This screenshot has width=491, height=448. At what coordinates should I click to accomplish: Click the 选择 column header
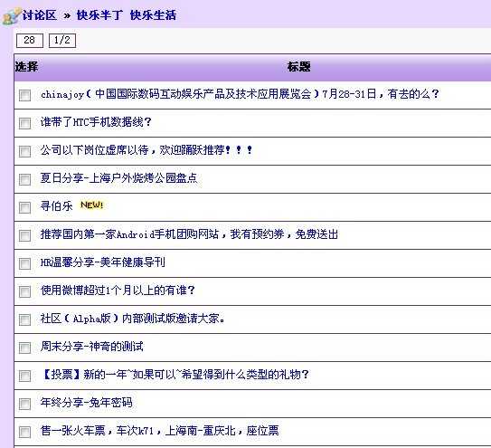click(26, 67)
